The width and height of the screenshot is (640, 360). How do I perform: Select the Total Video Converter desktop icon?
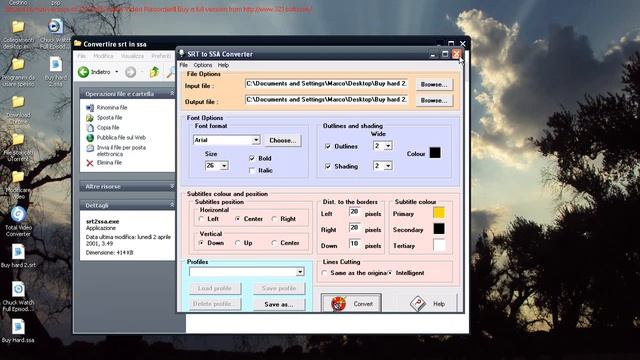pos(18,214)
